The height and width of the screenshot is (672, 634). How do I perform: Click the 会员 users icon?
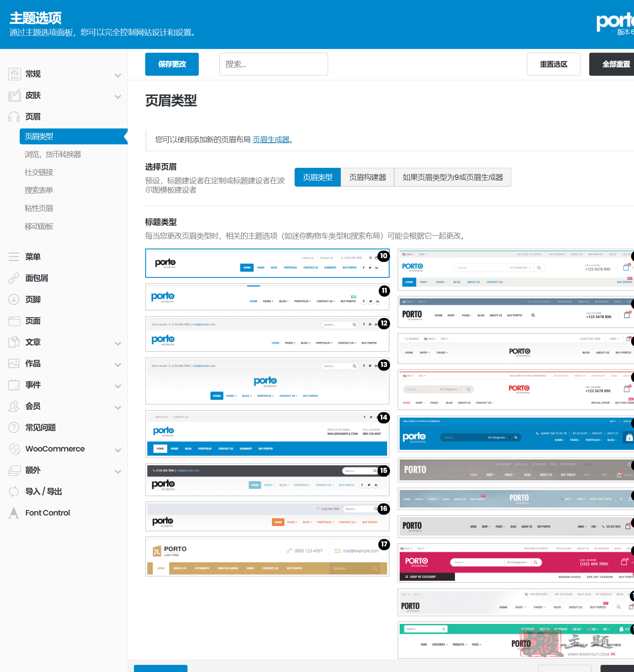[x=14, y=406]
